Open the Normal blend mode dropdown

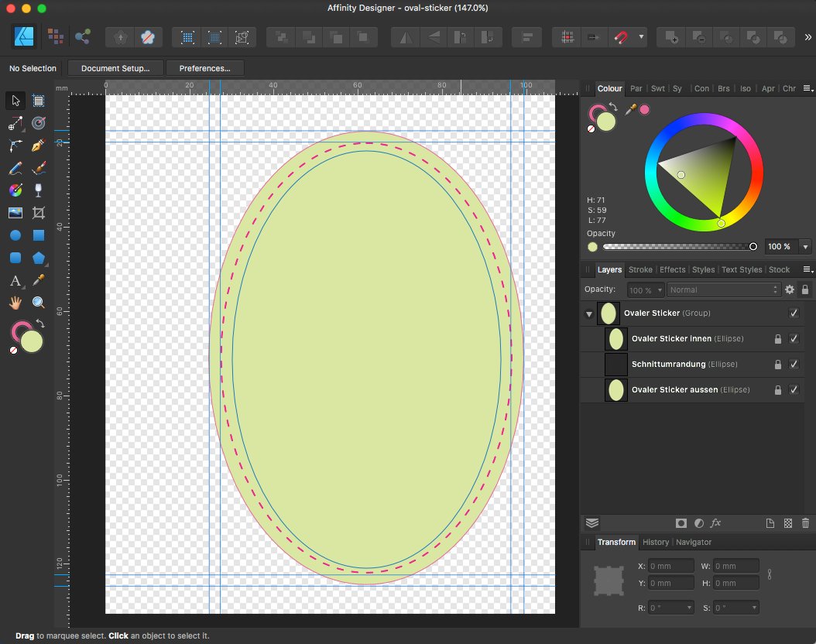[x=724, y=289]
